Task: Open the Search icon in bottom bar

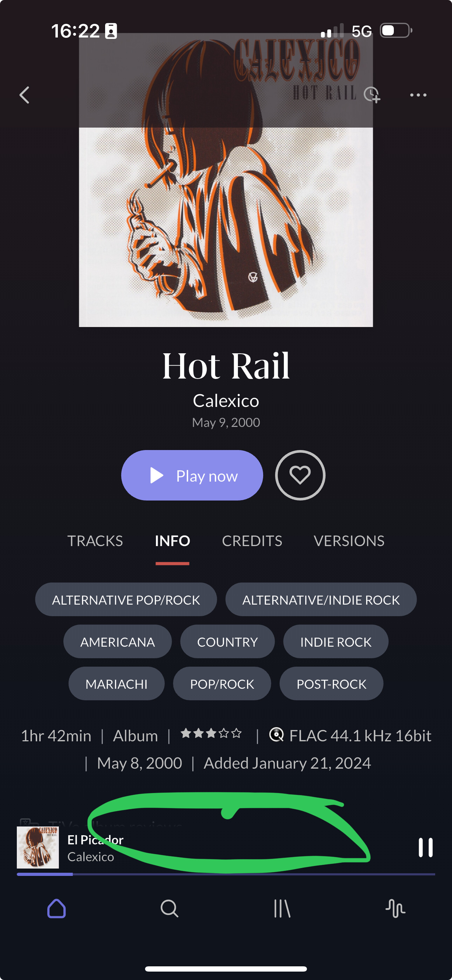Action: point(169,908)
